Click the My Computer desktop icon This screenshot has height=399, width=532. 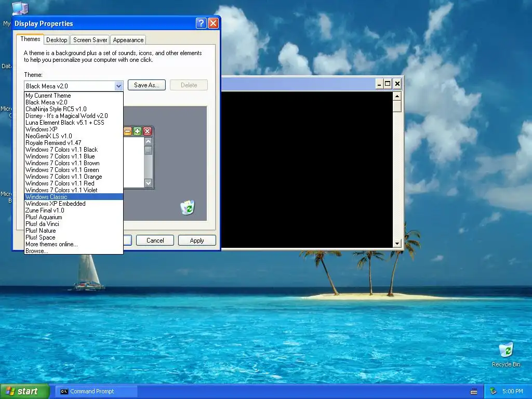point(20,8)
